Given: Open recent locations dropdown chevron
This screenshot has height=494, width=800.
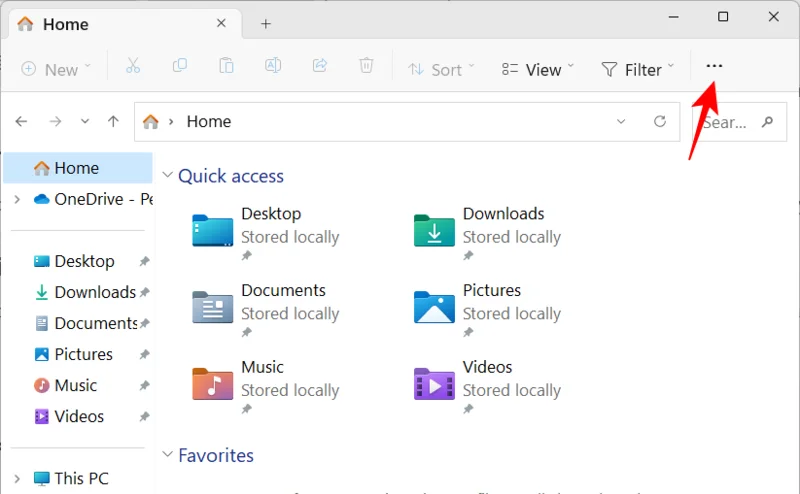Looking at the screenshot, I should click(x=85, y=121).
